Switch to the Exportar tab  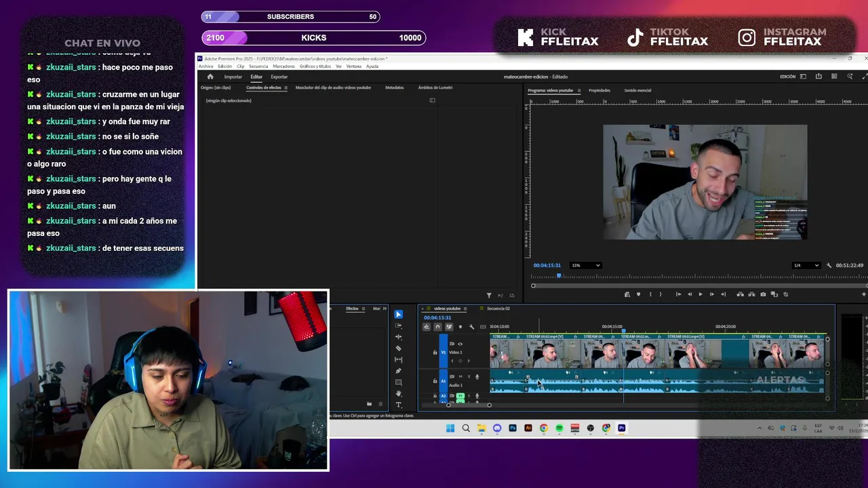[x=279, y=77]
